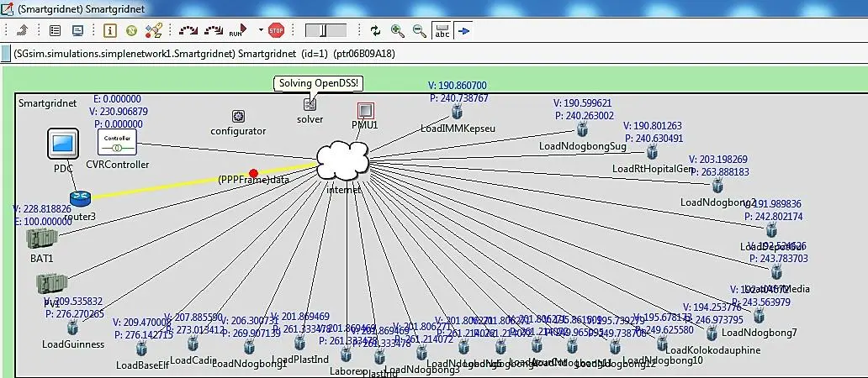The height and width of the screenshot is (378, 868).
Task: Click the 'LoadKolokodauphine' label
Action: [x=713, y=350]
